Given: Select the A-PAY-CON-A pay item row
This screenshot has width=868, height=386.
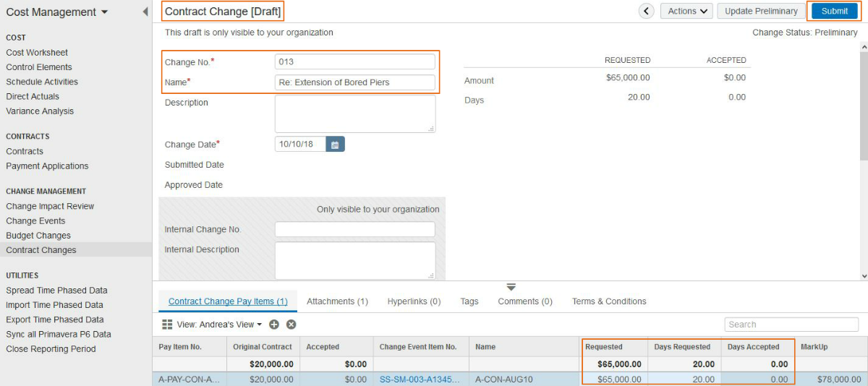Looking at the screenshot, I should pyautogui.click(x=190, y=379).
